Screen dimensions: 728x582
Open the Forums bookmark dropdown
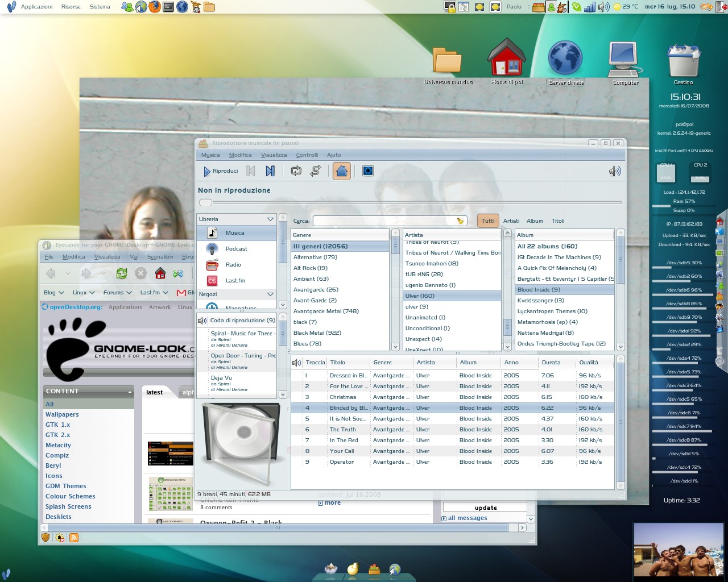pos(118,292)
